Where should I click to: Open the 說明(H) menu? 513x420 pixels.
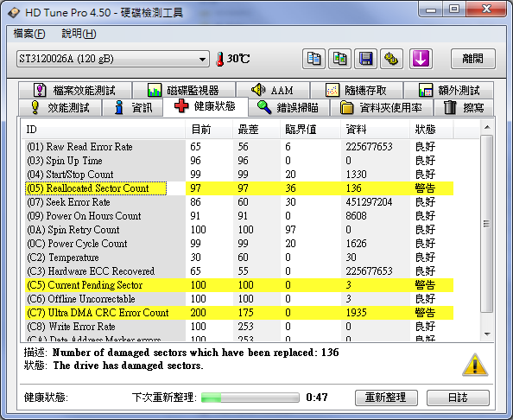point(79,34)
